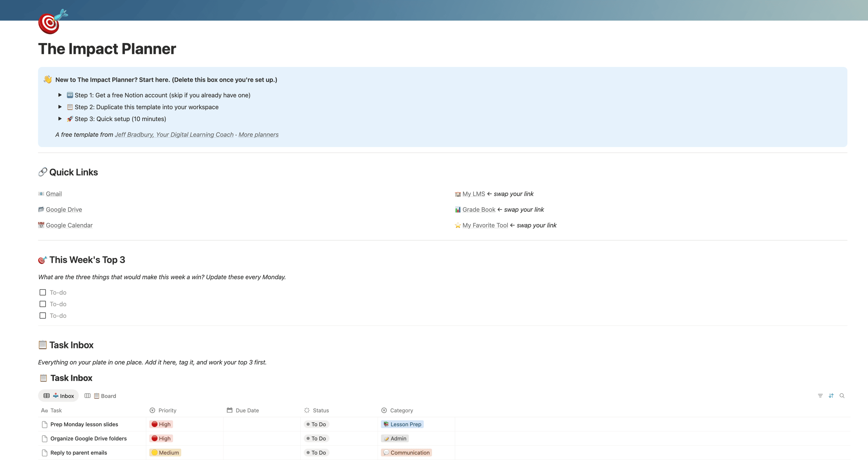Follow the More planners link
Viewport: 868px width, 460px height.
[258, 135]
